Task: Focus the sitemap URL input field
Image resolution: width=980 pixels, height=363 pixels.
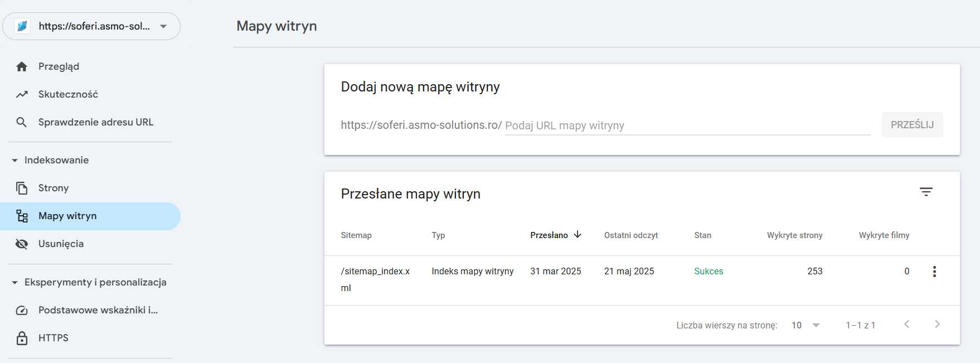Action: (x=687, y=125)
